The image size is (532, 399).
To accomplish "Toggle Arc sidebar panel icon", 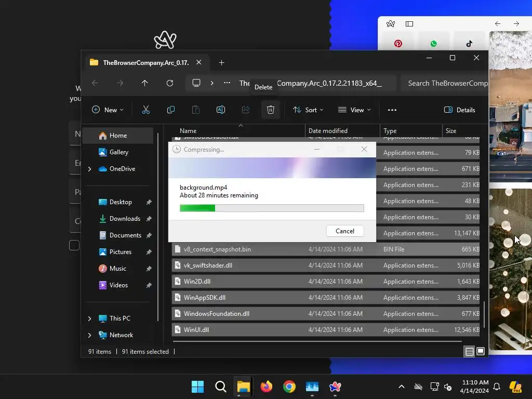I will pos(409,24).
